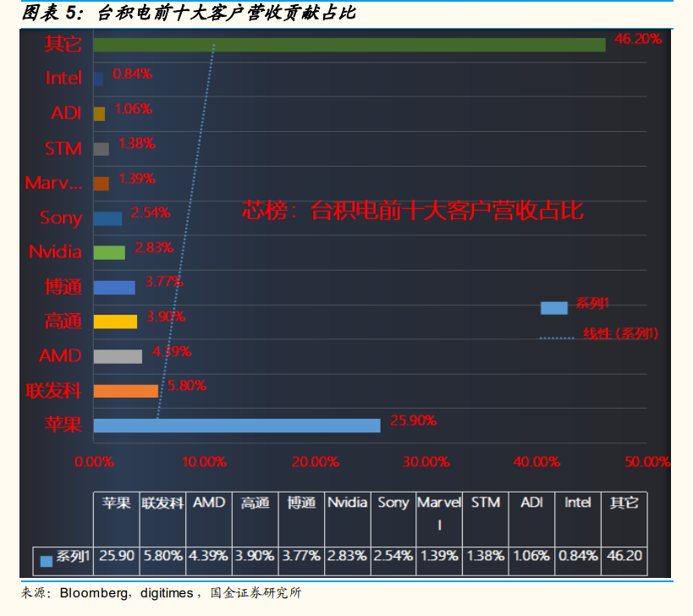Screen dimensions: 693x616
Task: Select the 高通 category label on the vertical axis
Action: [63, 322]
